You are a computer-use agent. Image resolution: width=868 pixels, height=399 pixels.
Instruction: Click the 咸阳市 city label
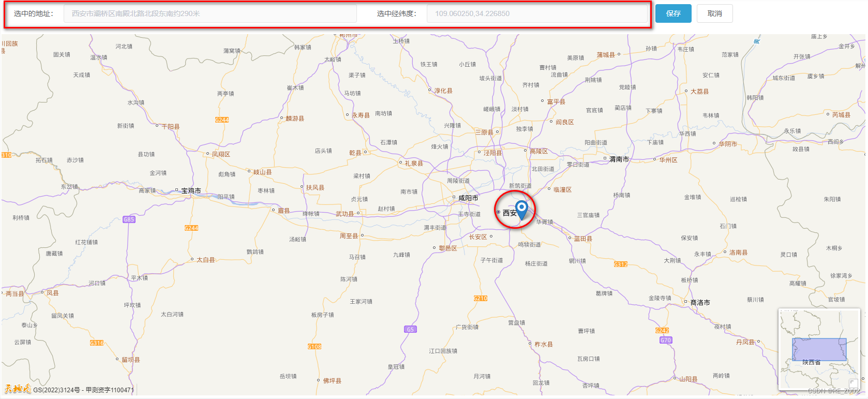(468, 198)
